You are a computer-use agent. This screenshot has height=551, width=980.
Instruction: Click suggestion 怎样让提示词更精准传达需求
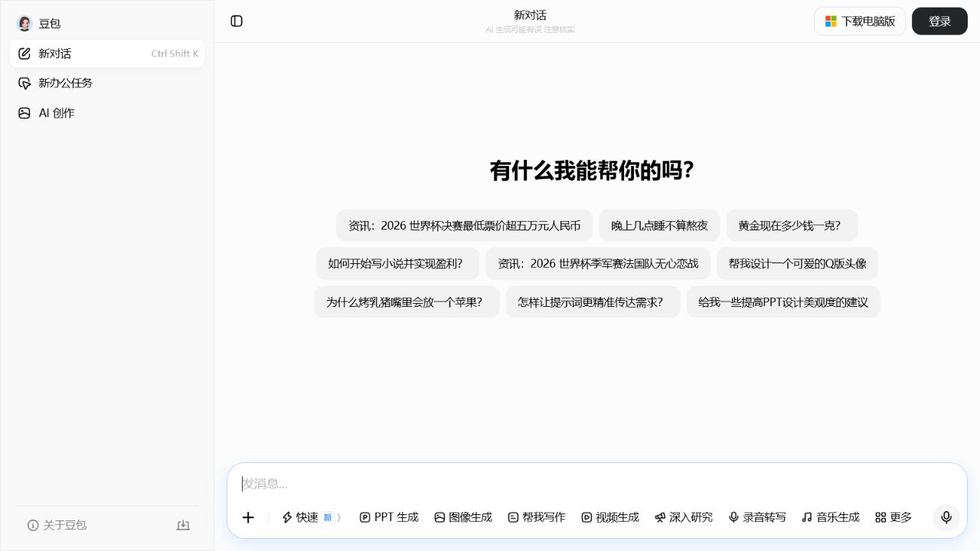click(593, 302)
